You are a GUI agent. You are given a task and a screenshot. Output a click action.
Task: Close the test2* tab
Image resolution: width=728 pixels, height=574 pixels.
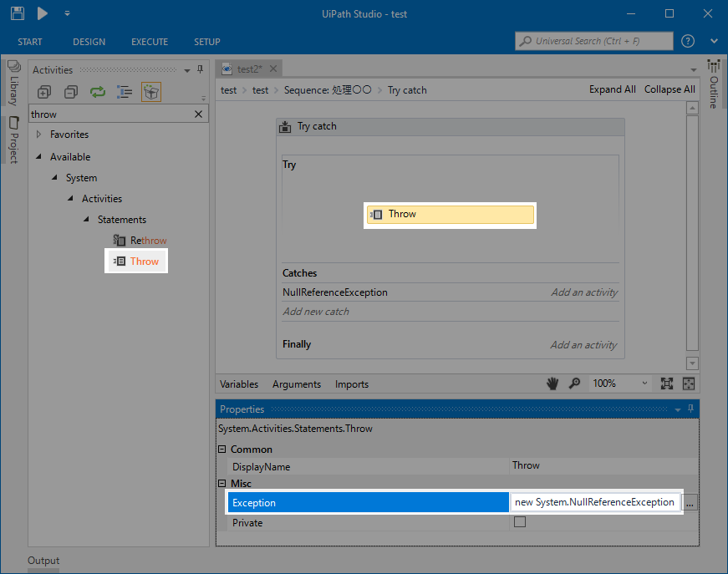pyautogui.click(x=273, y=69)
